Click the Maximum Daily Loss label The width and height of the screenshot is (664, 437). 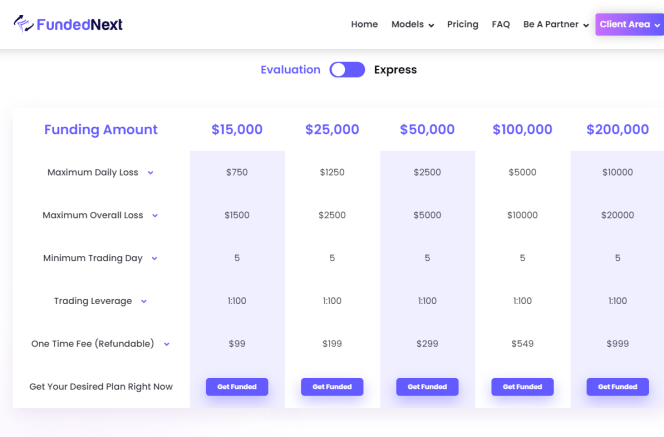coord(93,172)
